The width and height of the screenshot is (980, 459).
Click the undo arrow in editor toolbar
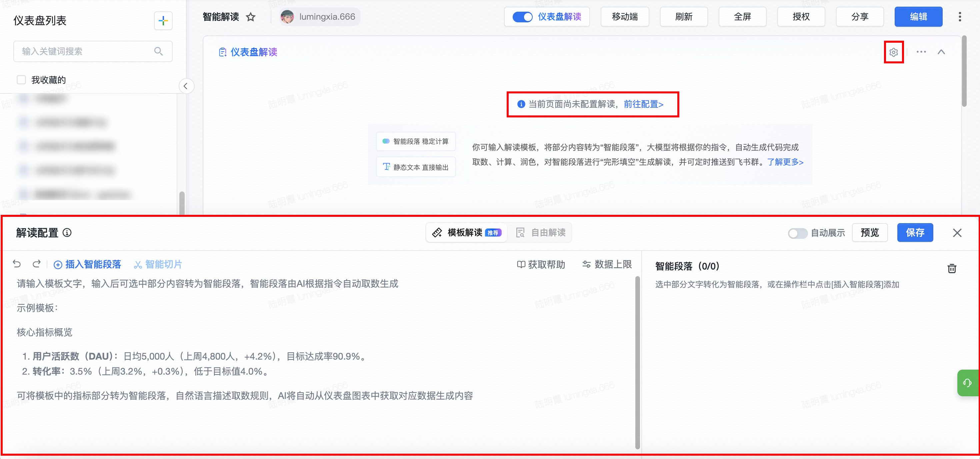point(17,264)
